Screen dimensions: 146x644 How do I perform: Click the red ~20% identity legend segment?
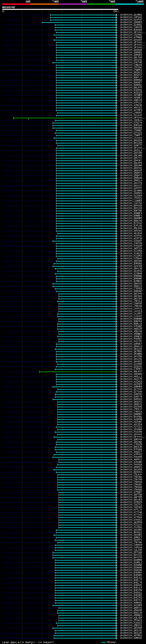[16, 4]
